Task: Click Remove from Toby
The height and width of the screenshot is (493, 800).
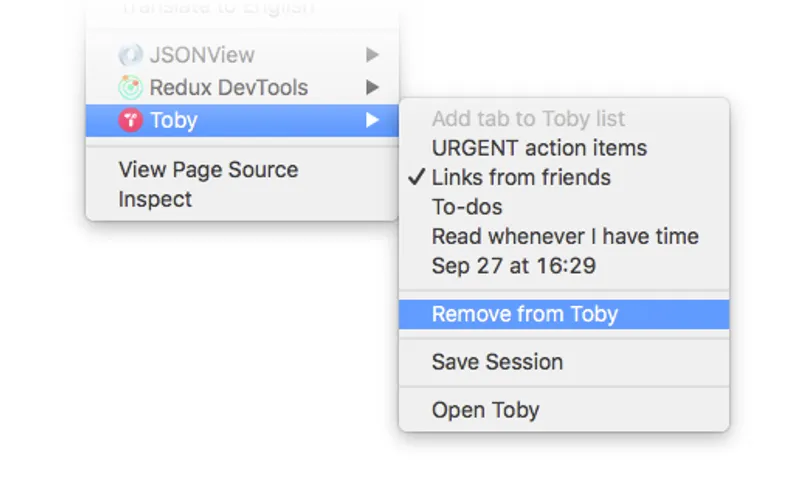Action: point(525,314)
